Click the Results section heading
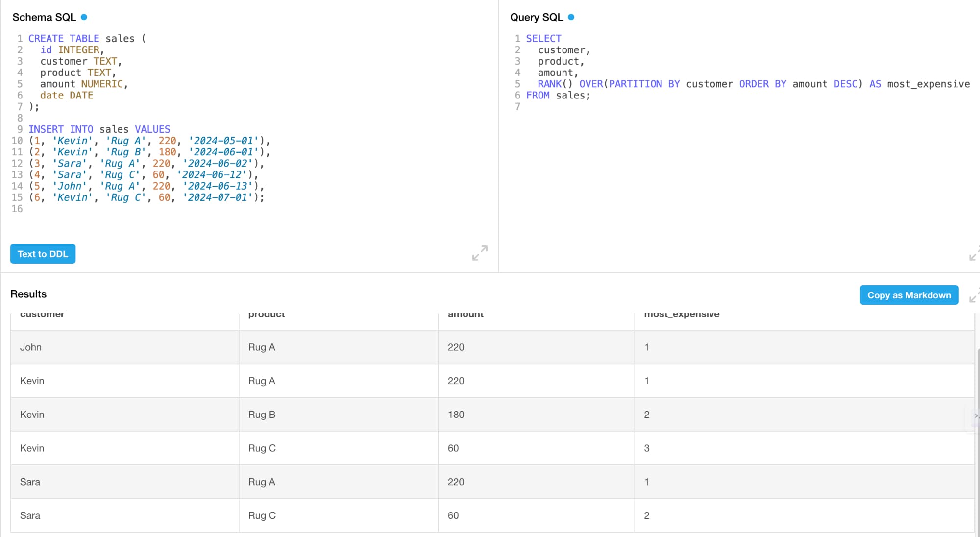The width and height of the screenshot is (980, 537). pyautogui.click(x=28, y=294)
